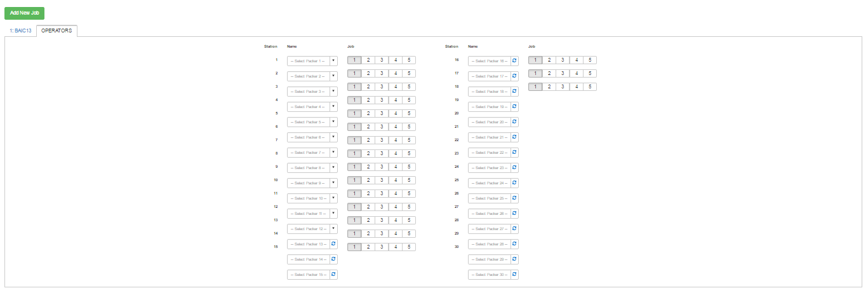Expand the Select Packer 6 dropdown arrow
868x302 pixels.
point(333,137)
